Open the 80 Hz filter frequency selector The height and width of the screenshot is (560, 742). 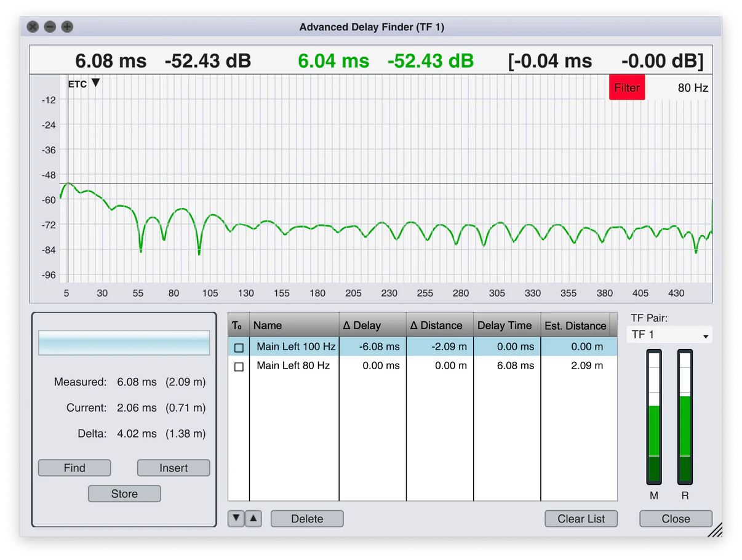coord(692,88)
